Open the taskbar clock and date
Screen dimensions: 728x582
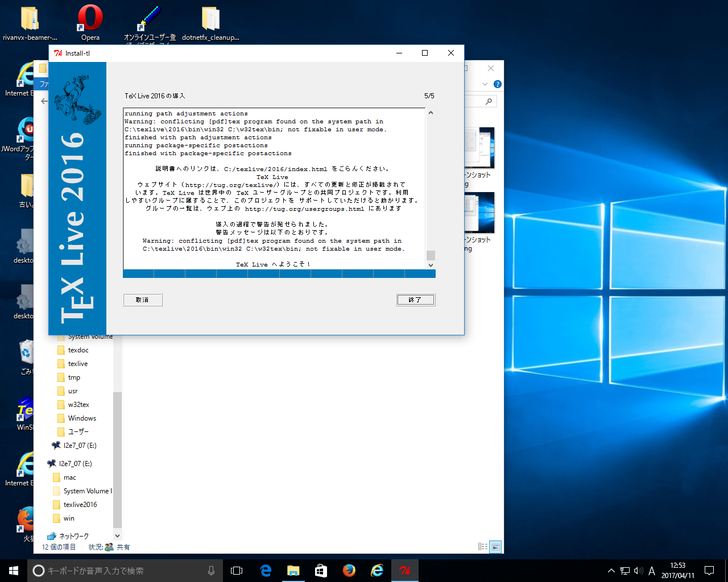677,571
